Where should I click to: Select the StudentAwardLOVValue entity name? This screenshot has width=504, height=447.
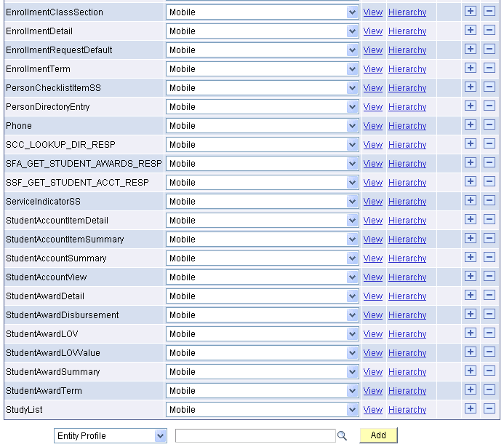53,353
